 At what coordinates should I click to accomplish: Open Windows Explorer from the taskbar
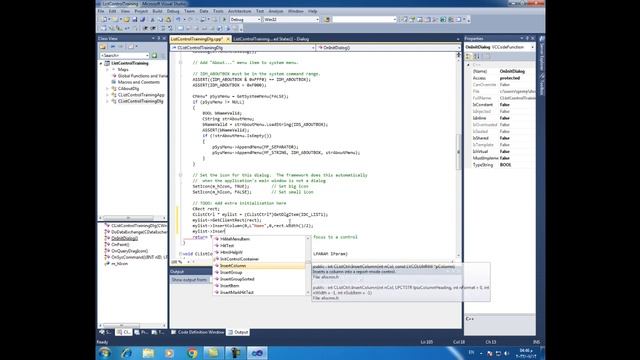148,353
